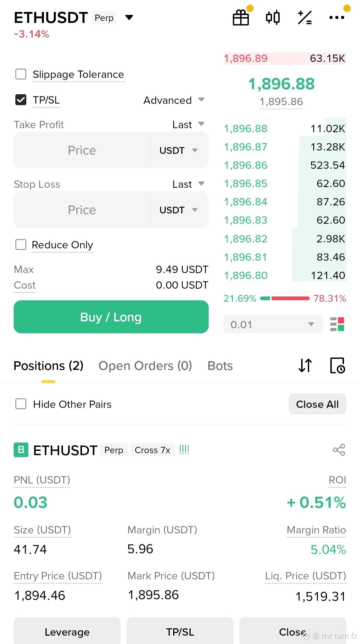Toggle the Hide Other Pairs checkbox
Viewport: 360px width, 644px height.
[21, 404]
